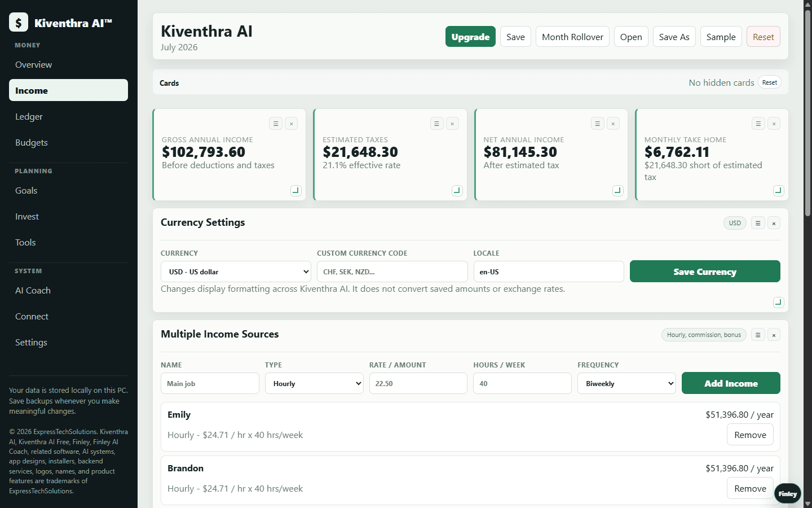Viewport: 812px width, 508px height.
Task: Focus the income Name field
Action: tap(210, 383)
